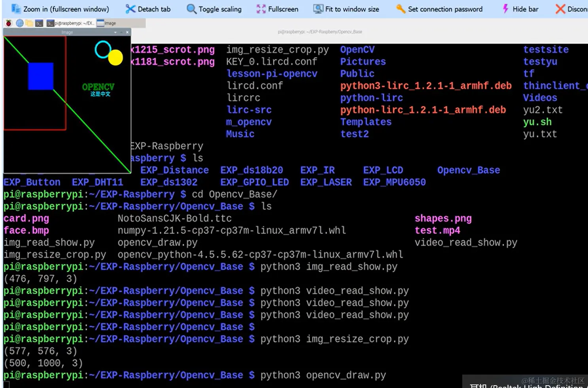
Task: Select the shapes.png file name
Action: point(443,218)
